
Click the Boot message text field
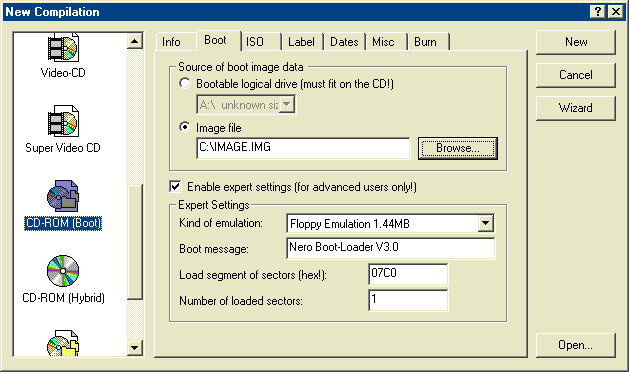[391, 248]
